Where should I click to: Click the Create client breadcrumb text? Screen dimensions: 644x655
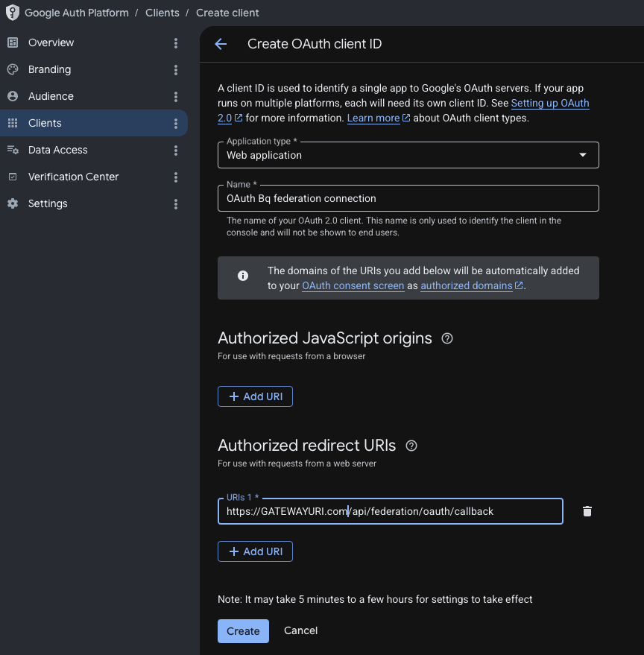[x=227, y=13]
